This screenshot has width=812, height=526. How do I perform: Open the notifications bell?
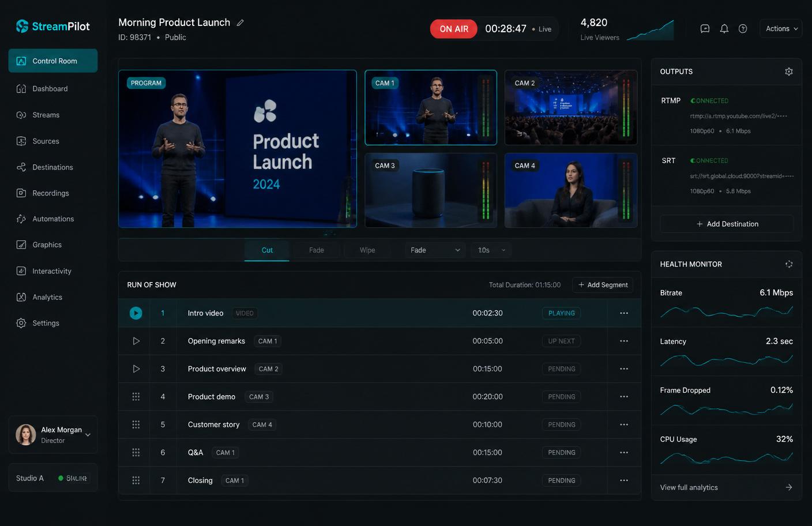pos(724,29)
